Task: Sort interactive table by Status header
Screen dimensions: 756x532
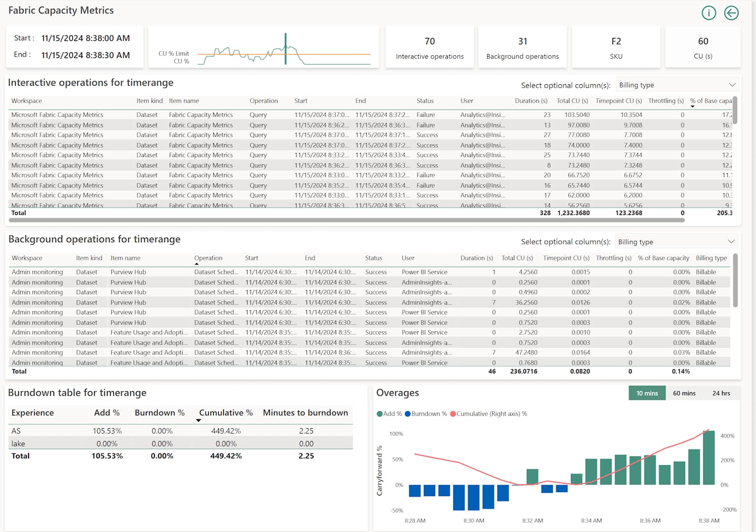Action: [425, 101]
